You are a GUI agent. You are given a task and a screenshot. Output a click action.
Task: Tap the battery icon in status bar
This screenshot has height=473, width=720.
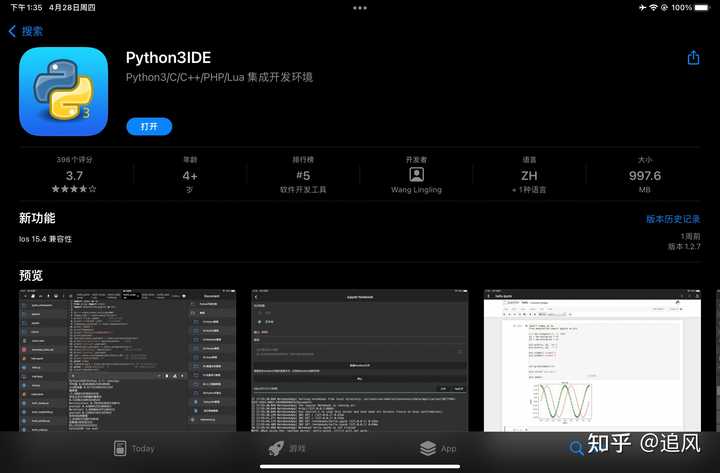click(702, 8)
